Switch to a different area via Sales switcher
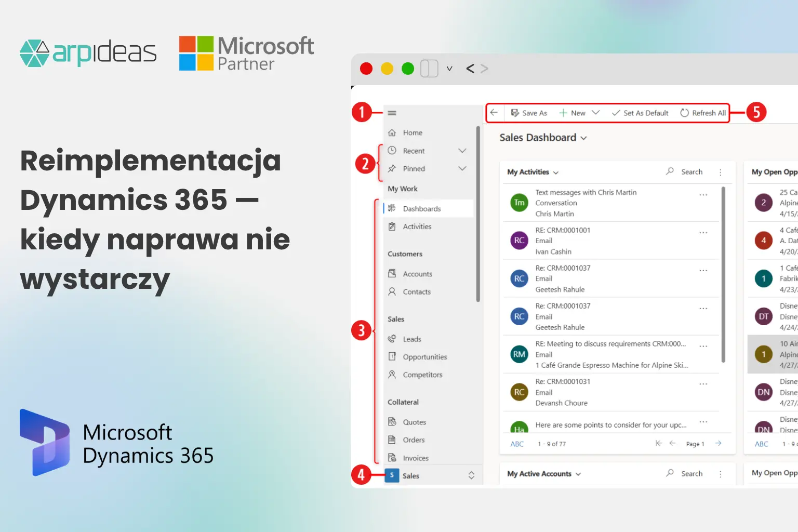798x532 pixels. pyautogui.click(x=471, y=475)
